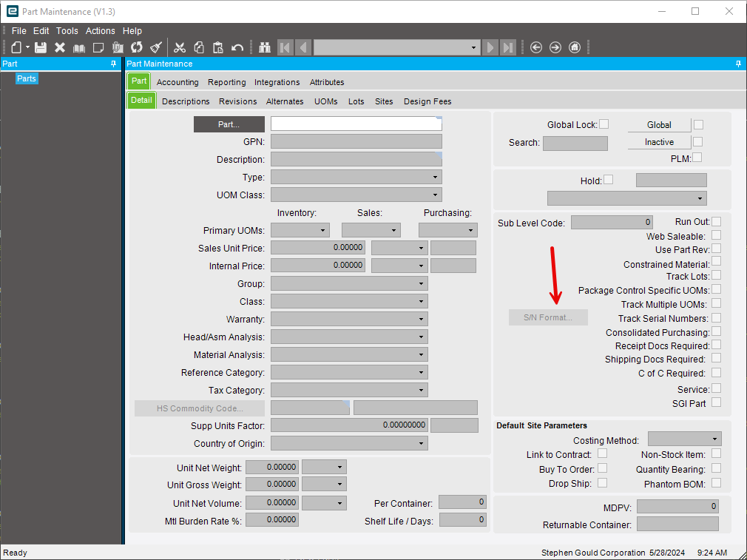This screenshot has height=560, width=747.
Task: Click the Clear broom icon
Action: [x=156, y=47]
